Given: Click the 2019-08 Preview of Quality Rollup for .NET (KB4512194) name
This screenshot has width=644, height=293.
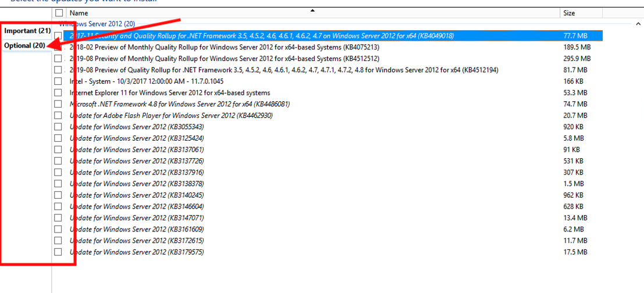Looking at the screenshot, I should coord(284,70).
